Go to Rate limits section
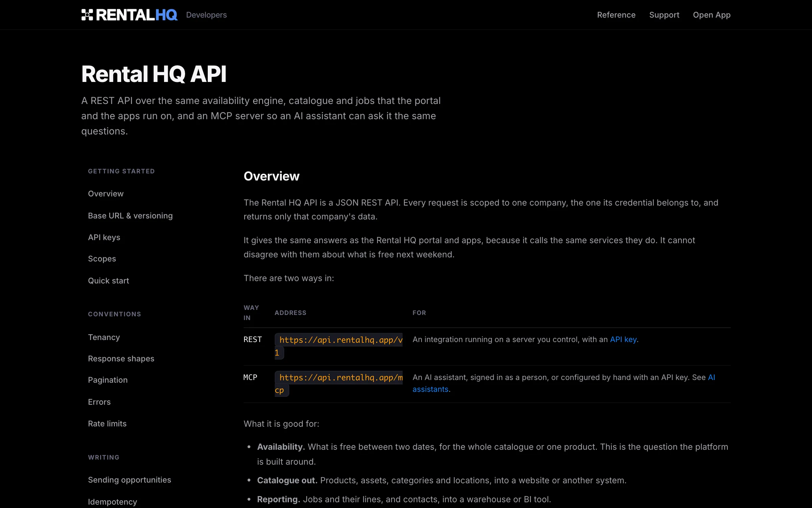Screen dimensions: 812x508 (107, 424)
